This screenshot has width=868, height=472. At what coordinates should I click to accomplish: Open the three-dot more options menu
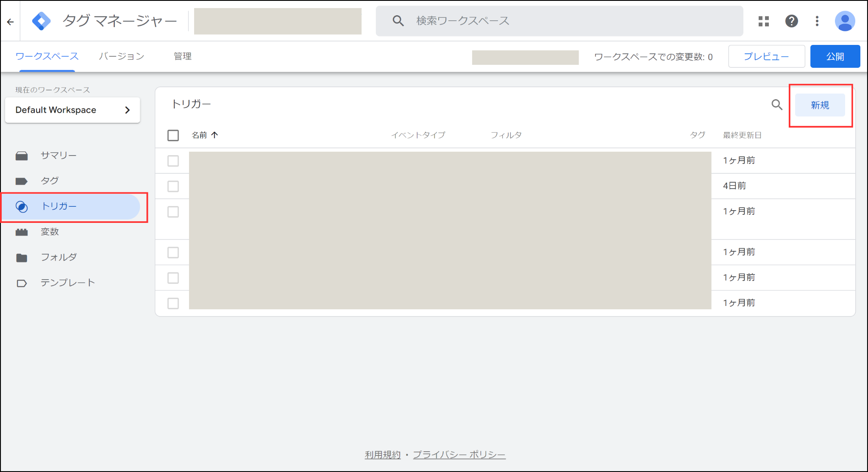coord(817,21)
